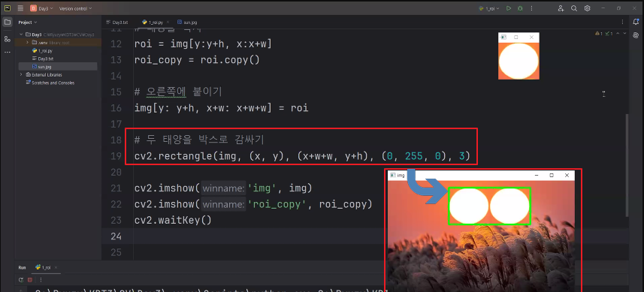The width and height of the screenshot is (644, 292).
Task: Open more run actions menu
Action: (532, 8)
